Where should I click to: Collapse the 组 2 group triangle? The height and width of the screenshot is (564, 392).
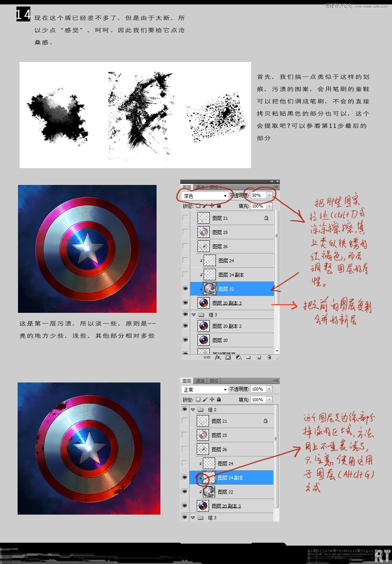coord(193,409)
